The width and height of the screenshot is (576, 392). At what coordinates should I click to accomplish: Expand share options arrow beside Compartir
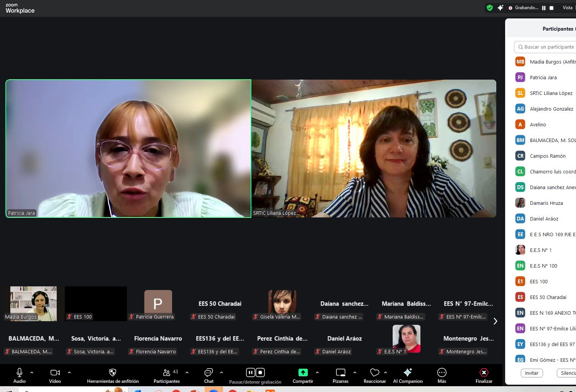coord(317,372)
